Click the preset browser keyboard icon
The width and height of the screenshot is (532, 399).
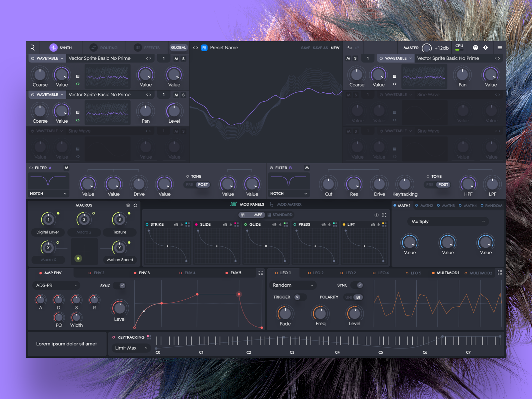point(204,48)
